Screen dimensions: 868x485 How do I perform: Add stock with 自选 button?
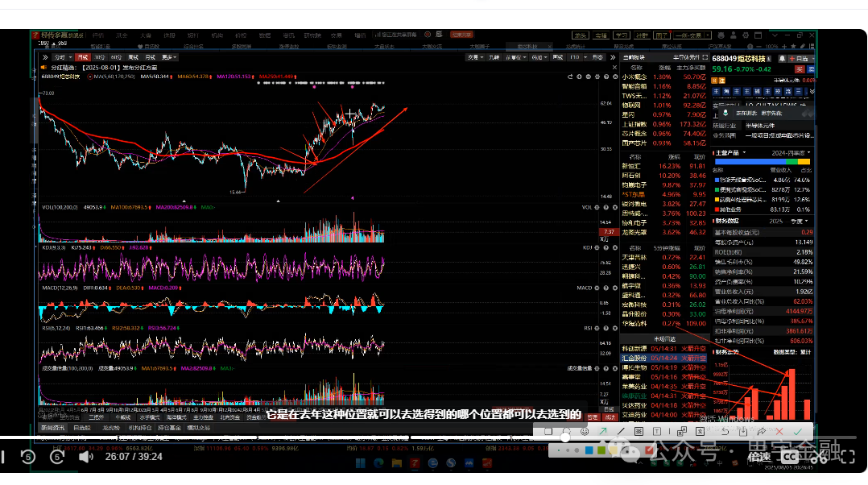pos(799,58)
